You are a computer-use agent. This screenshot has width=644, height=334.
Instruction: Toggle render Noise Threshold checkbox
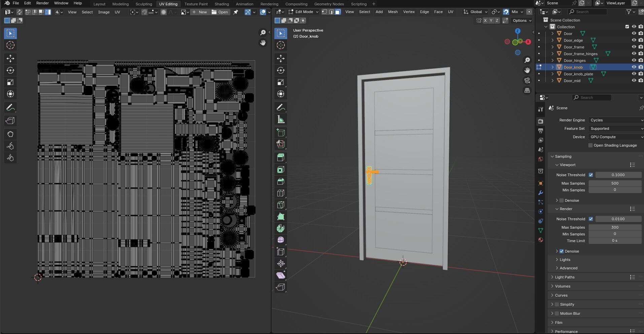click(591, 219)
